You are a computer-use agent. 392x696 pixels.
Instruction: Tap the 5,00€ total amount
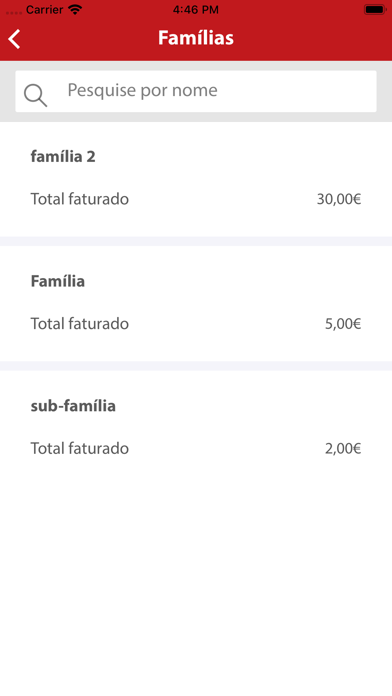343,324
